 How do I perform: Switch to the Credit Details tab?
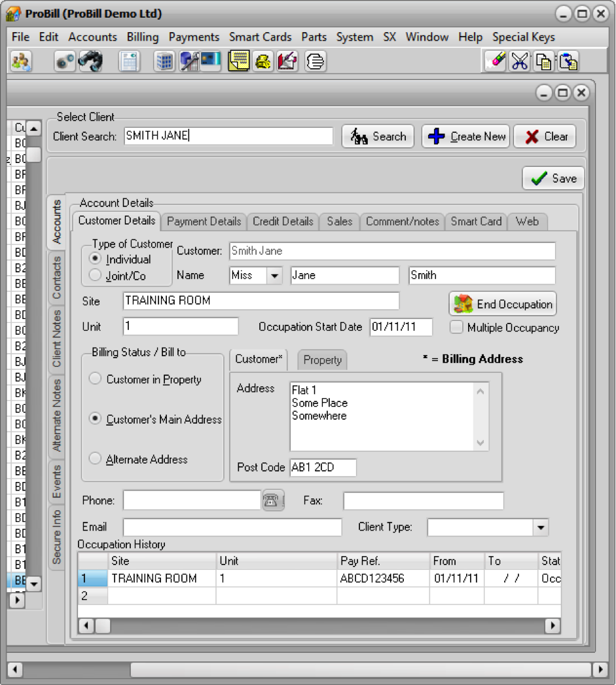click(x=283, y=221)
